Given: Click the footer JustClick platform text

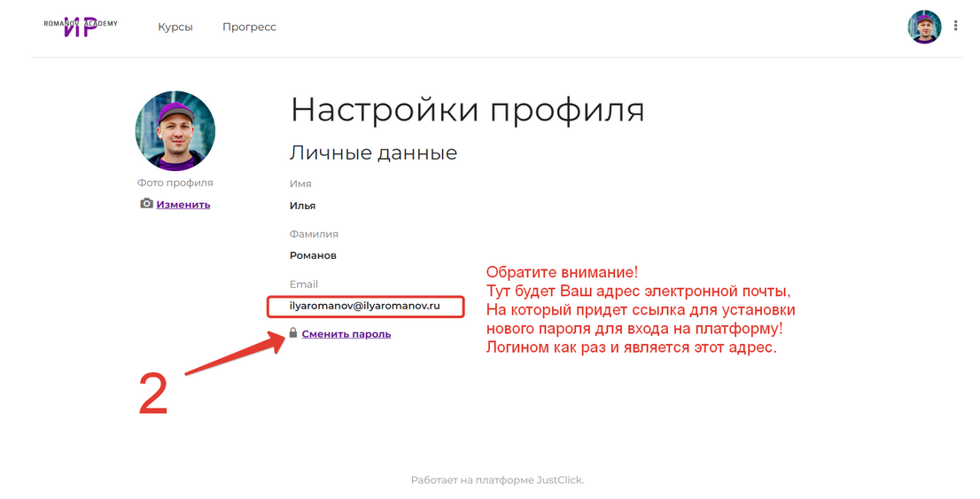Looking at the screenshot, I should 497,480.
